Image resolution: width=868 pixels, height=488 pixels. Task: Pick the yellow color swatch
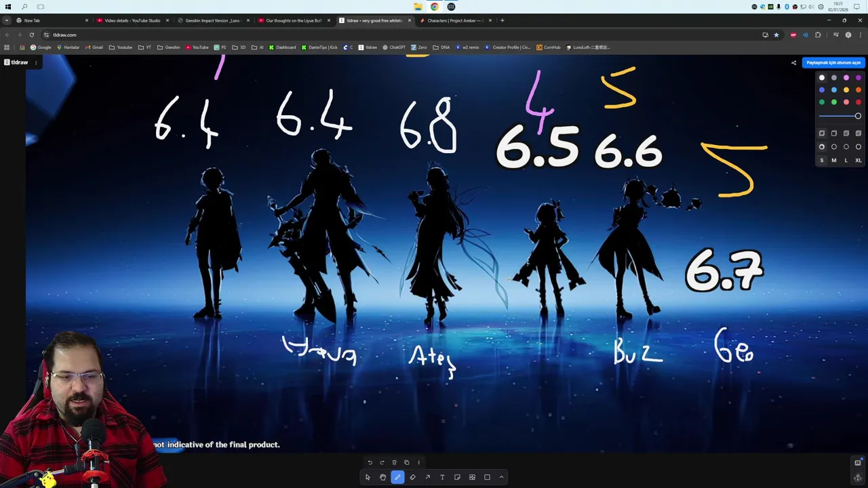[x=846, y=90]
